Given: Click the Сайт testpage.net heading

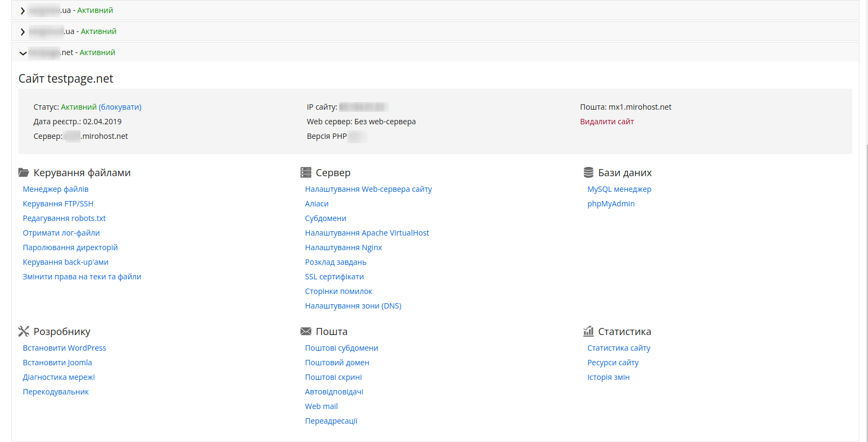Looking at the screenshot, I should tap(66, 79).
